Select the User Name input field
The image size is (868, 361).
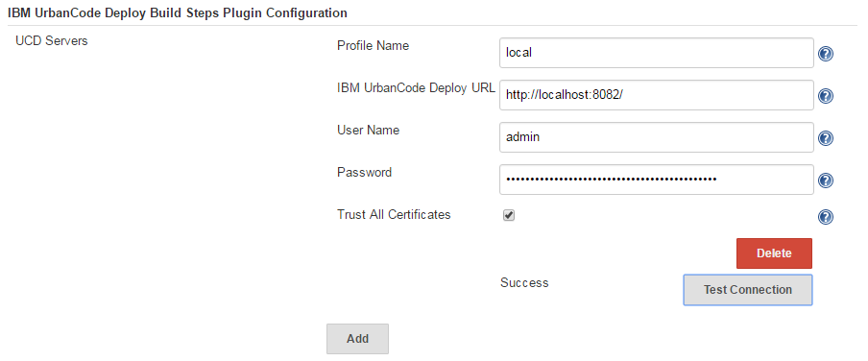coord(657,137)
